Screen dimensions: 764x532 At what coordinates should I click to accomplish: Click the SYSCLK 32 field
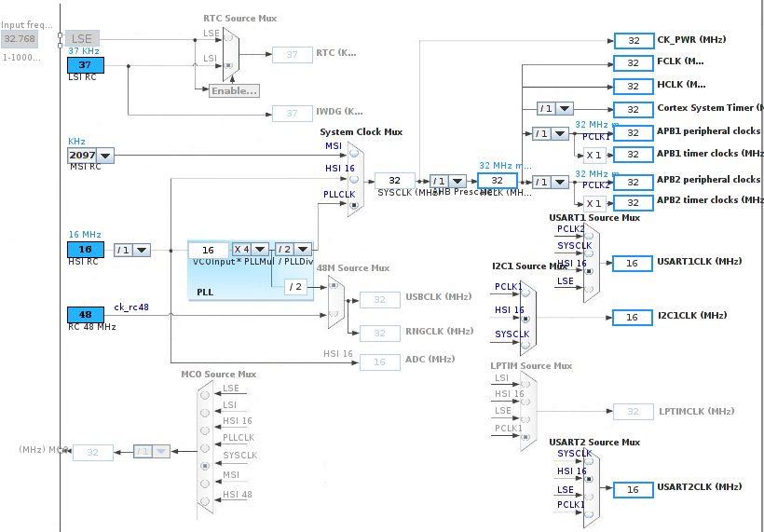tap(395, 181)
